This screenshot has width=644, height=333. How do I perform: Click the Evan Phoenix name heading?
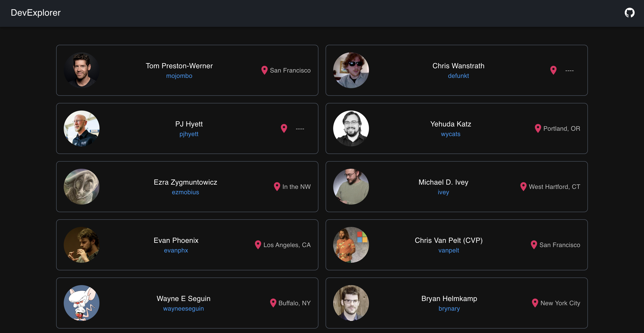[x=176, y=240]
